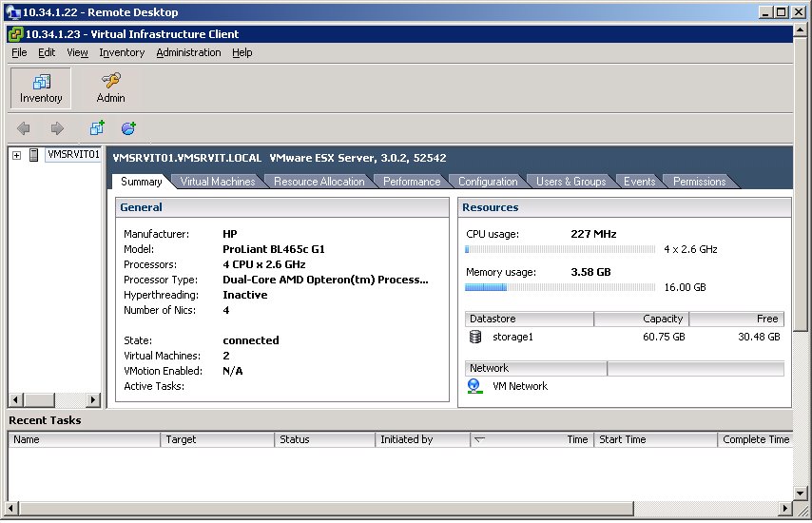Click the inventory tree scroll right arrow
The image size is (812, 523).
coord(93,399)
